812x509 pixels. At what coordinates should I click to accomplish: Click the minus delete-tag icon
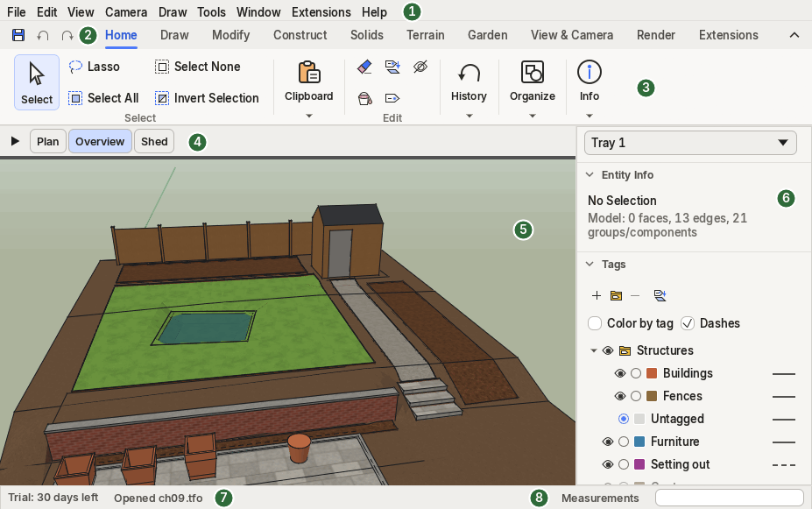[635, 295]
